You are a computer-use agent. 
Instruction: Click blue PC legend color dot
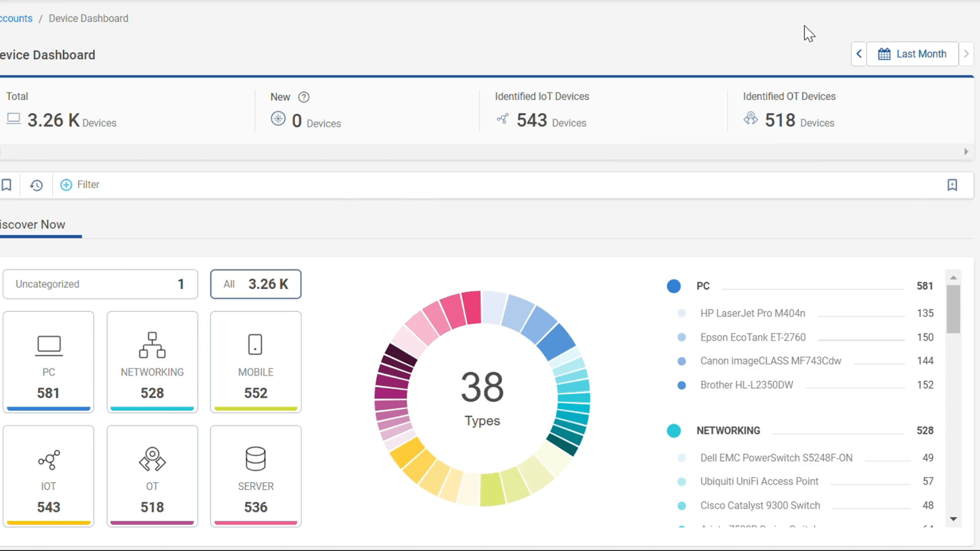(x=674, y=286)
